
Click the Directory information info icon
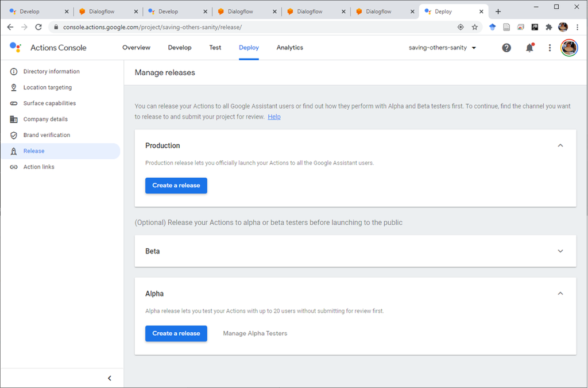coord(14,71)
